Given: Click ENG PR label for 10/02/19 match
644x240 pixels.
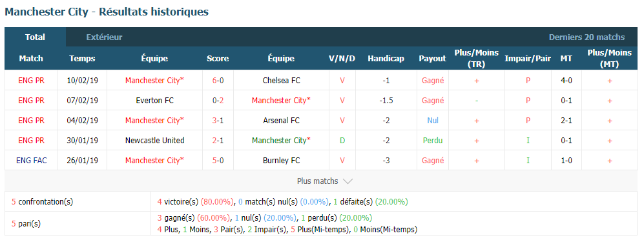Looking at the screenshot, I should coord(31,81).
